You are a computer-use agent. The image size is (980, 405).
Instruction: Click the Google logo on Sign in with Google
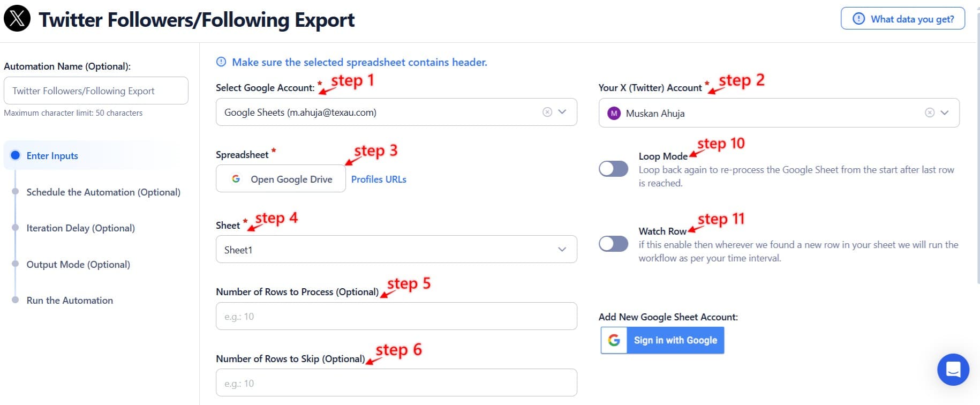tap(613, 340)
